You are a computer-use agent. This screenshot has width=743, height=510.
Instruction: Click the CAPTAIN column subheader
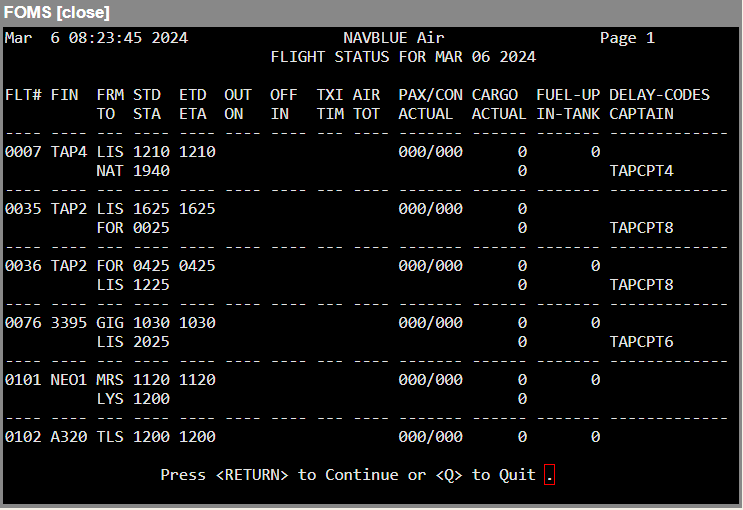tap(641, 114)
